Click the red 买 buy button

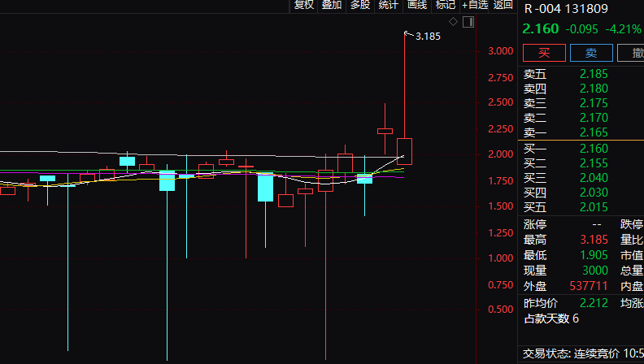coord(544,53)
